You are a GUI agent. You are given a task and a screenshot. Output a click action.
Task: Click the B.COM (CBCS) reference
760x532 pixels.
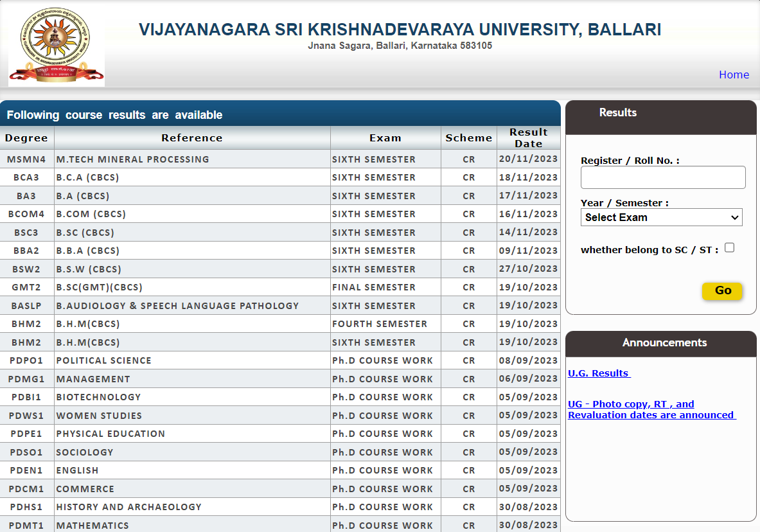[91, 214]
